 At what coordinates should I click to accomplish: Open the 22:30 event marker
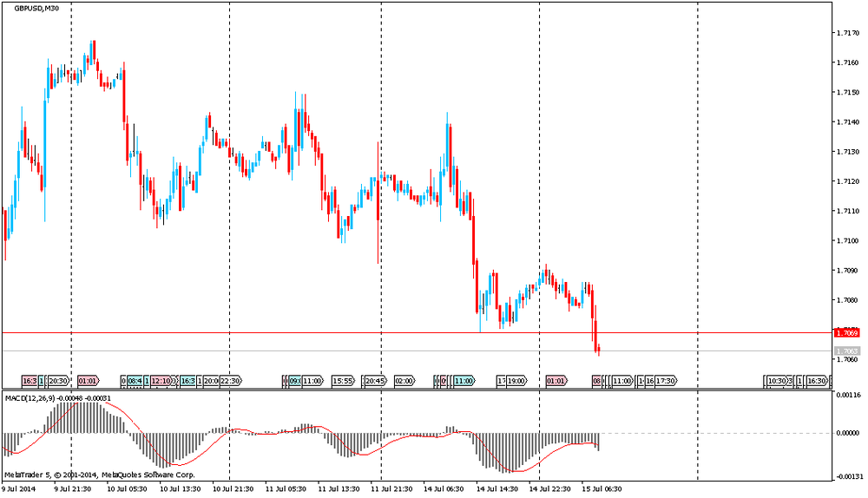tap(231, 381)
